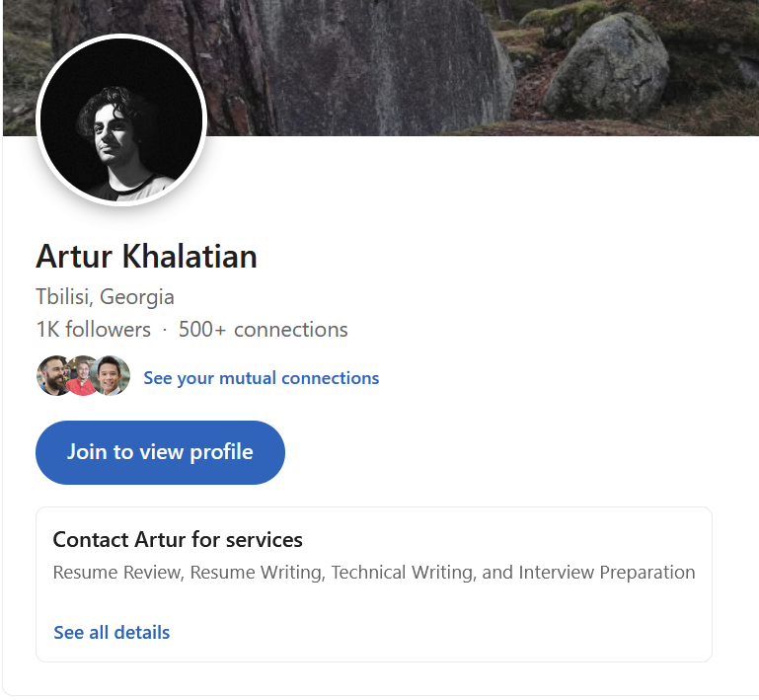Click the Contact Artur for services heading
The height and width of the screenshot is (700, 759).
[178, 540]
